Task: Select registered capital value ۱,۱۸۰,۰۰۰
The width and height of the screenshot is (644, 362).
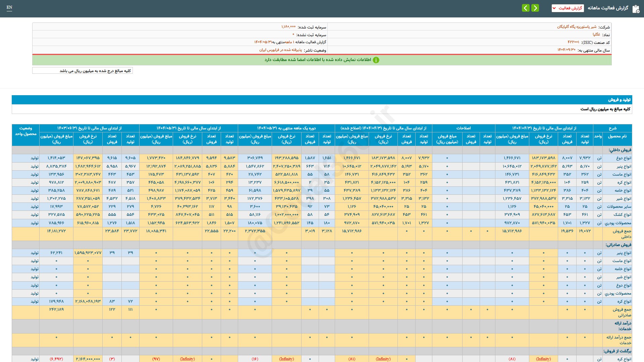Action: pos(288,27)
